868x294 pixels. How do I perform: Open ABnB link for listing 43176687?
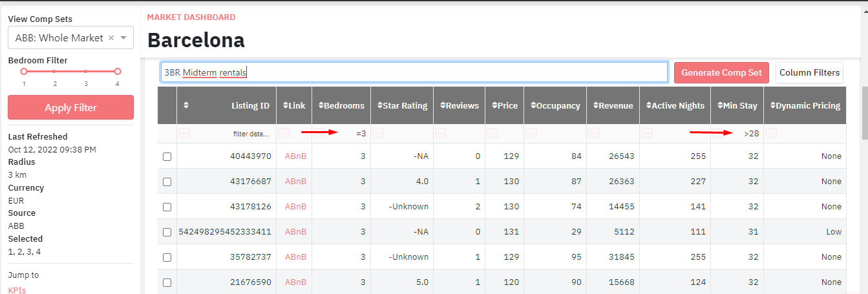[295, 182]
